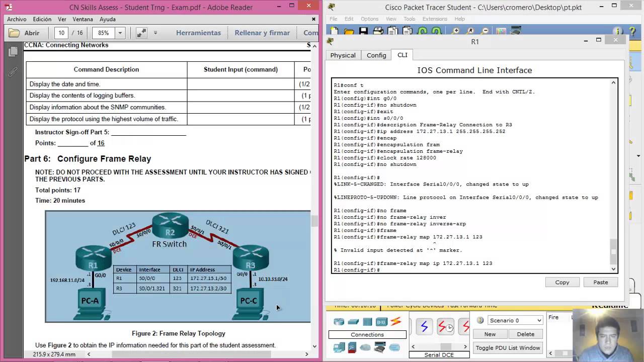The height and width of the screenshot is (362, 644).
Task: Select the Serial DCE cable (red with clock)
Action: (x=445, y=327)
